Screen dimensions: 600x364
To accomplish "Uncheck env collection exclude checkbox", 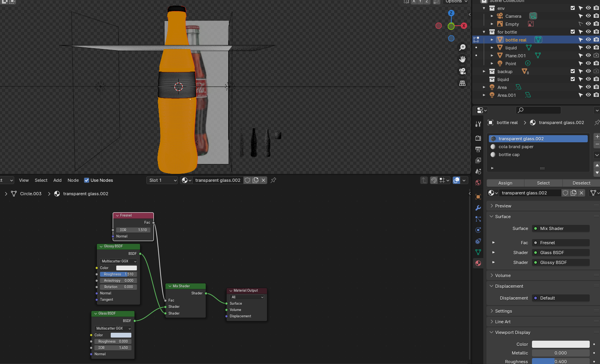I will tap(573, 8).
